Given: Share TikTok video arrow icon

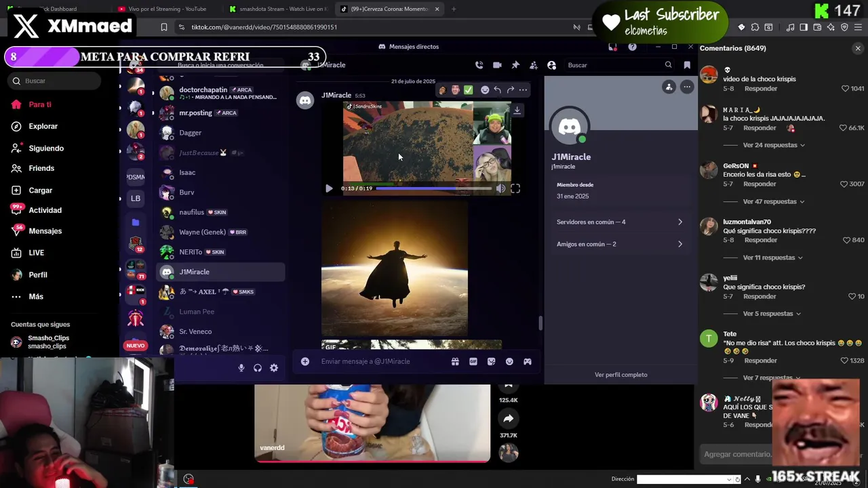Looking at the screenshot, I should pos(509,419).
